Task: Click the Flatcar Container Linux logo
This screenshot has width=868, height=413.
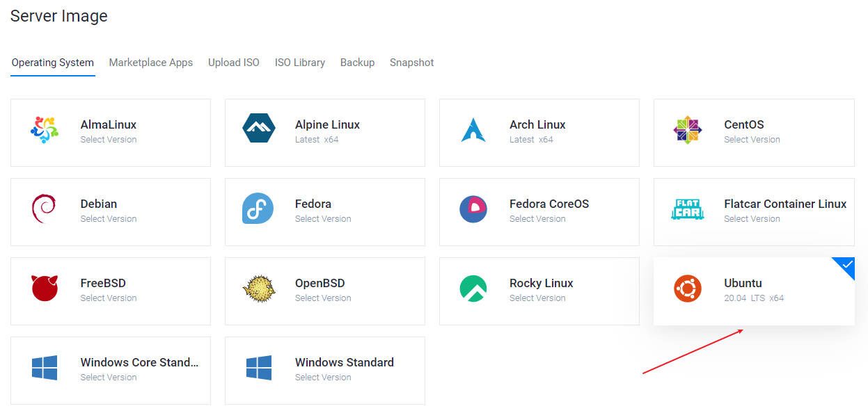Action: 688,209
